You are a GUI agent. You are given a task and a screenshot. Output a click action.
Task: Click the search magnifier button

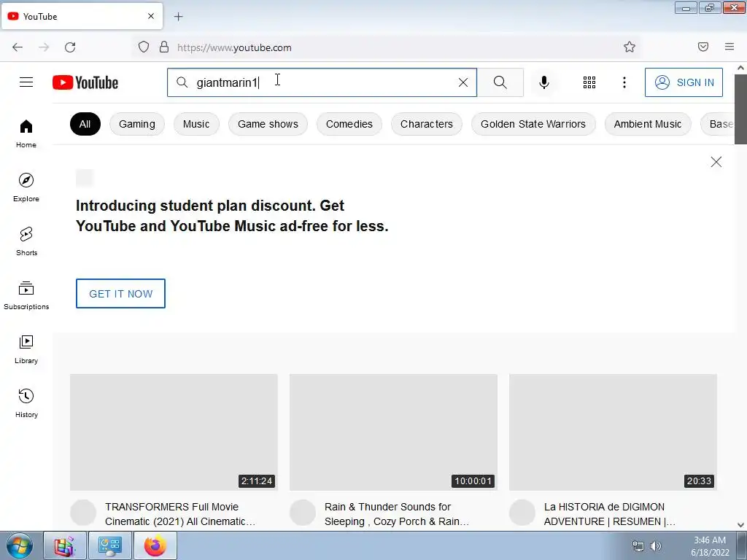click(x=500, y=82)
